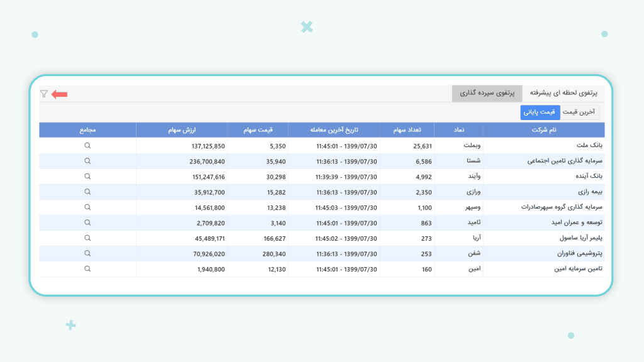
Task: Sort by نام شرکت column header
Action: 544,129
